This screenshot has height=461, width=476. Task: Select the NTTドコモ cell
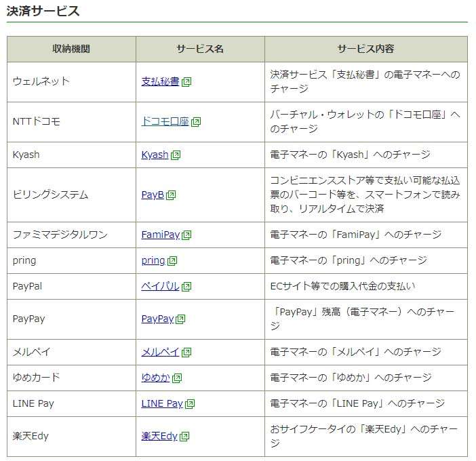point(71,122)
